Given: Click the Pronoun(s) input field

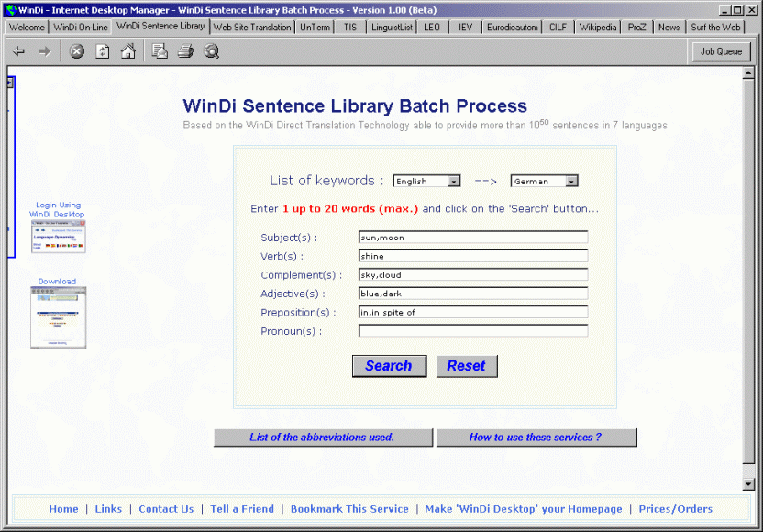Looking at the screenshot, I should [x=473, y=330].
